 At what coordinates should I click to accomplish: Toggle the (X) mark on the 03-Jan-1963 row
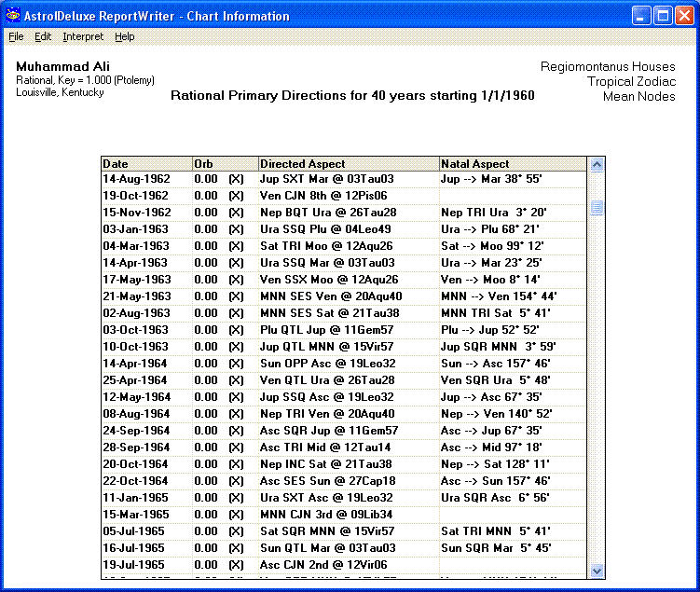[x=236, y=229]
